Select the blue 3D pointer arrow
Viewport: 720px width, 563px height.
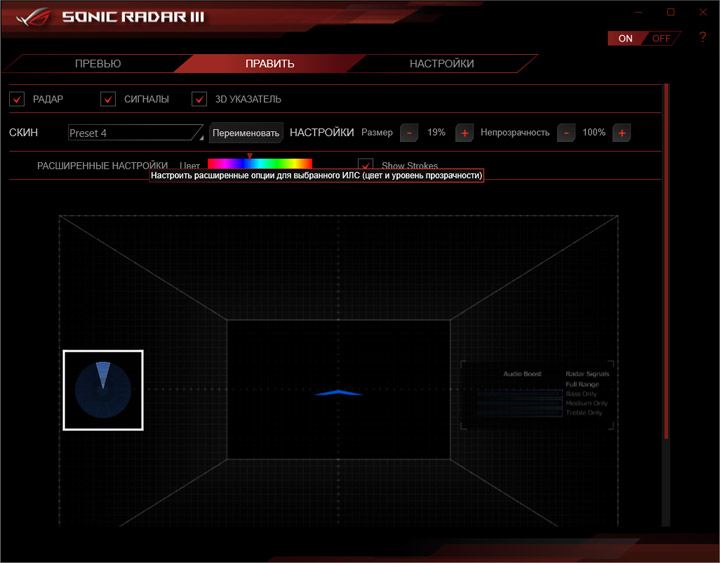click(x=338, y=393)
